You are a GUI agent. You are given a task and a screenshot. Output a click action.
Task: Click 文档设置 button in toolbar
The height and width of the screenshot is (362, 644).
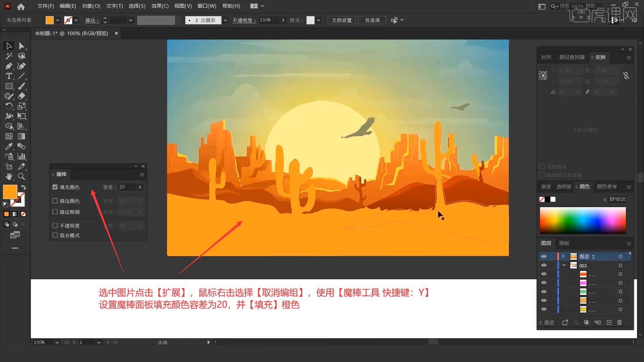pos(342,20)
